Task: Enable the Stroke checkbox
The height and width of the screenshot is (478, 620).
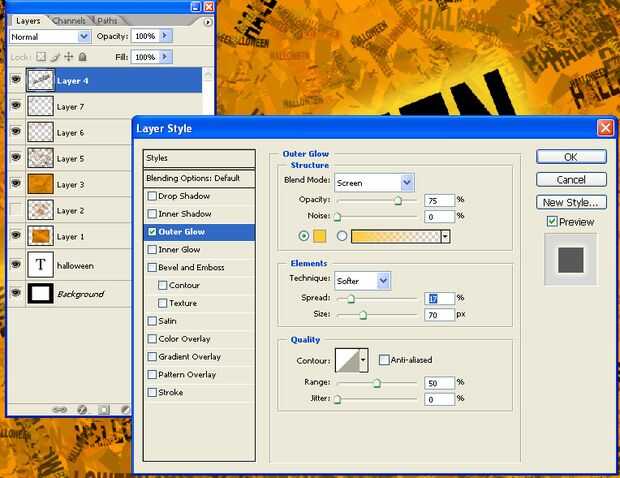Action: [152, 393]
